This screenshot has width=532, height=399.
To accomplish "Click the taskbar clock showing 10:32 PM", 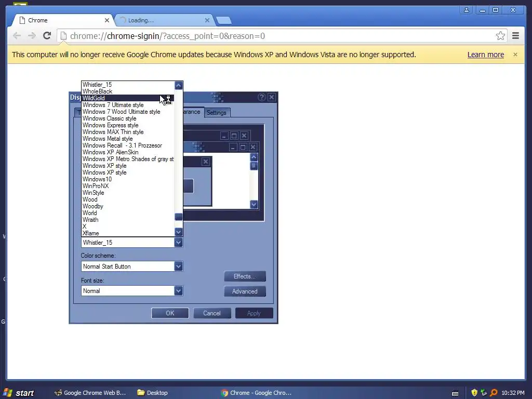I will point(513,393).
